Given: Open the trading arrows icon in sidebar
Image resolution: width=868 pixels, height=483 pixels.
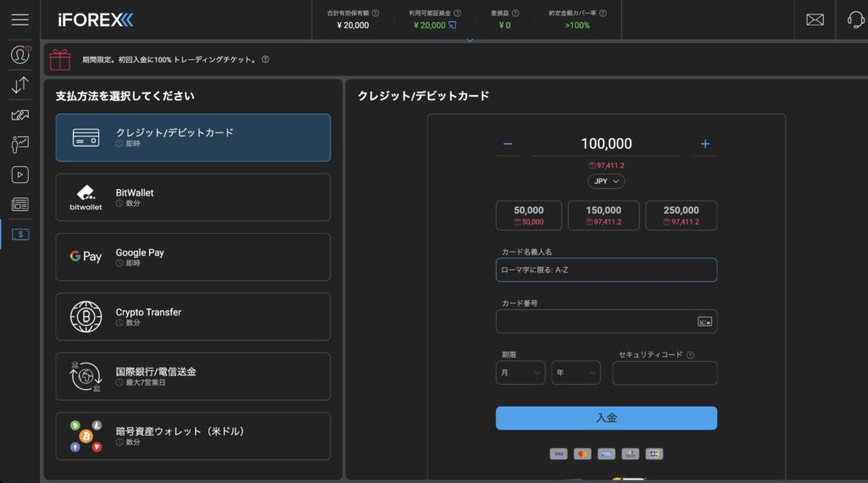Looking at the screenshot, I should point(20,86).
